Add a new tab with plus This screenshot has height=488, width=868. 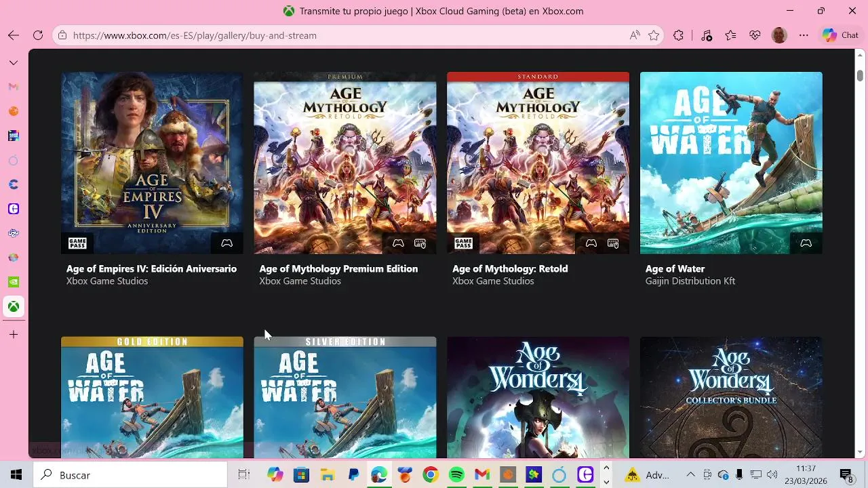[x=14, y=334]
